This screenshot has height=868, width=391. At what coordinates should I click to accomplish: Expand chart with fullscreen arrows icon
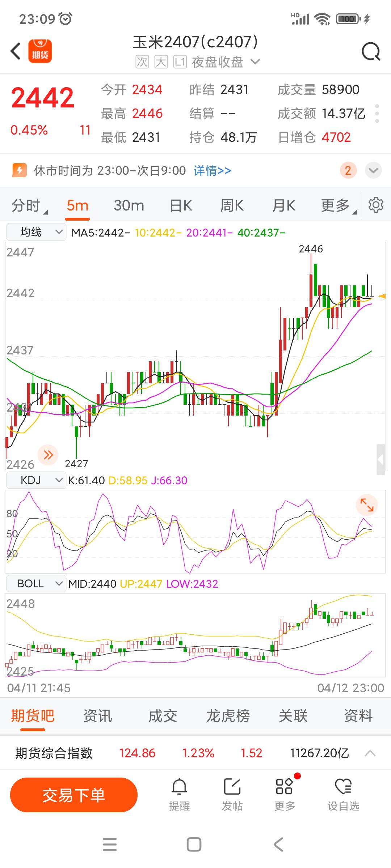pyautogui.click(x=367, y=505)
